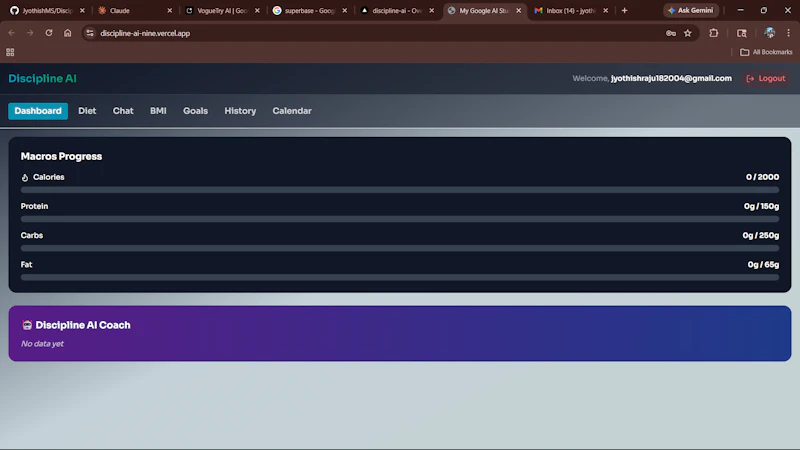Click the address bar URL
The width and height of the screenshot is (800, 450).
(x=145, y=33)
